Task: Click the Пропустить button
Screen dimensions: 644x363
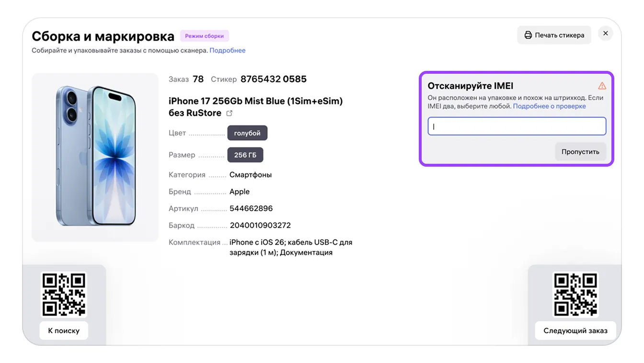Action: [580, 152]
